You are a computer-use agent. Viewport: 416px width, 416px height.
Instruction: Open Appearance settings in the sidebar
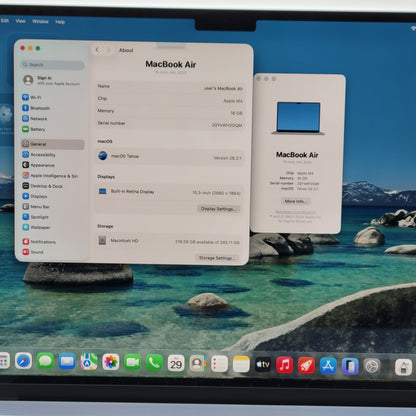(53, 165)
